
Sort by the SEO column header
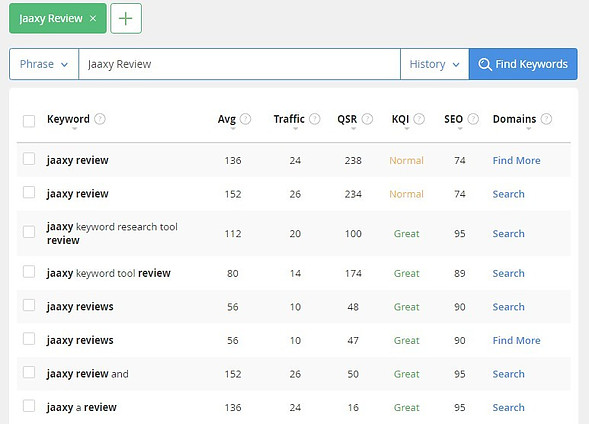[x=453, y=119]
